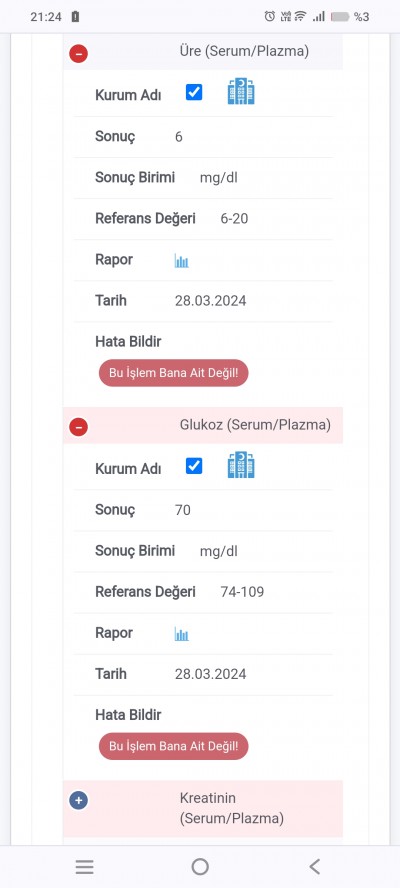Viewport: 400px width, 888px height.
Task: Tap the Android home circle button
Action: click(200, 866)
